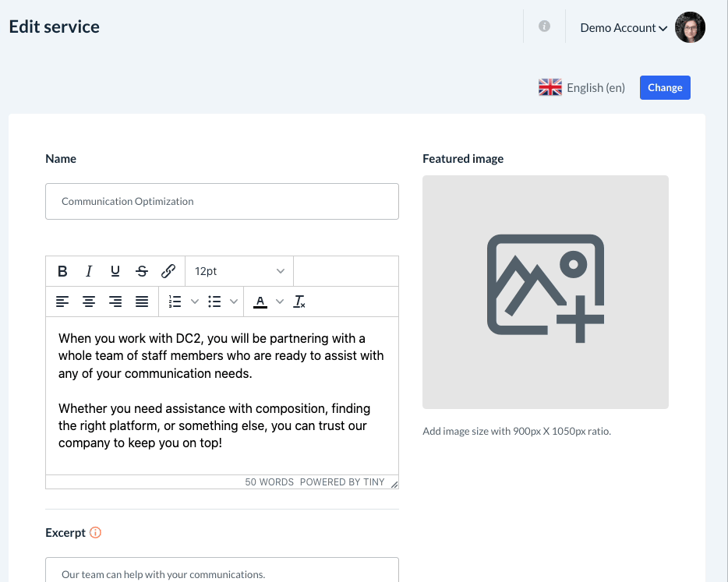Insert a numbered list
728x582 pixels.
click(x=175, y=302)
